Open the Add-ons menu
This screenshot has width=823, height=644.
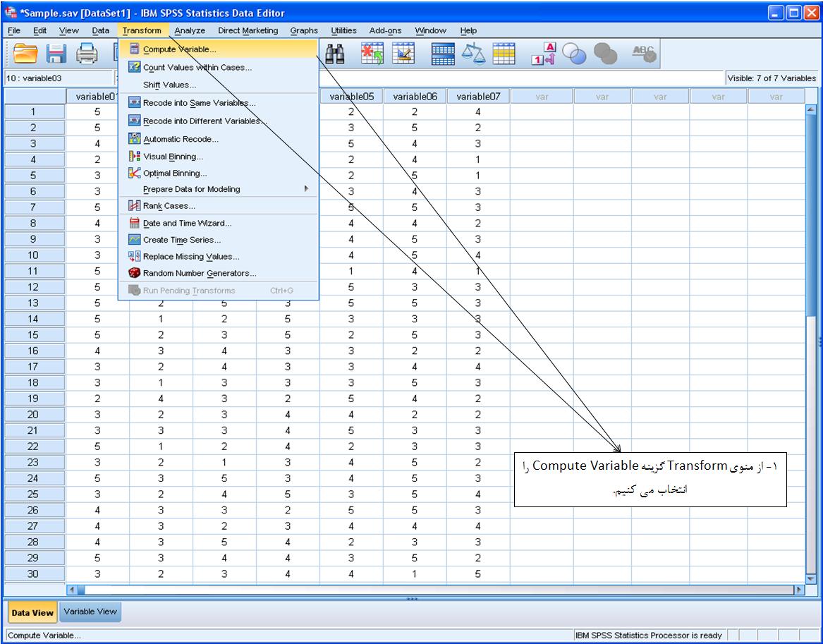pos(385,30)
